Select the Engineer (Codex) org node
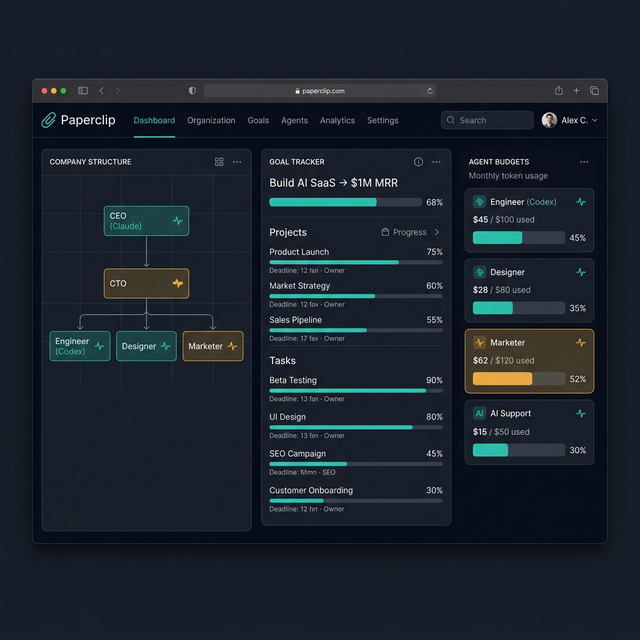Image resolution: width=640 pixels, height=640 pixels. [80, 346]
